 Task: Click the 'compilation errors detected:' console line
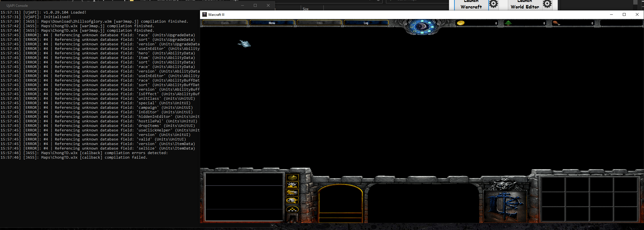coord(84,153)
